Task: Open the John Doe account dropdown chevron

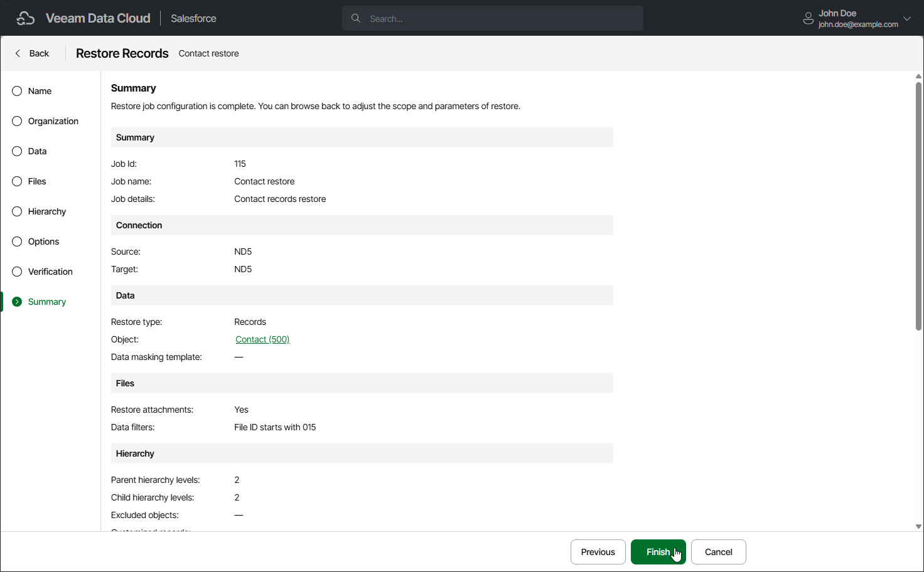Action: [x=907, y=18]
